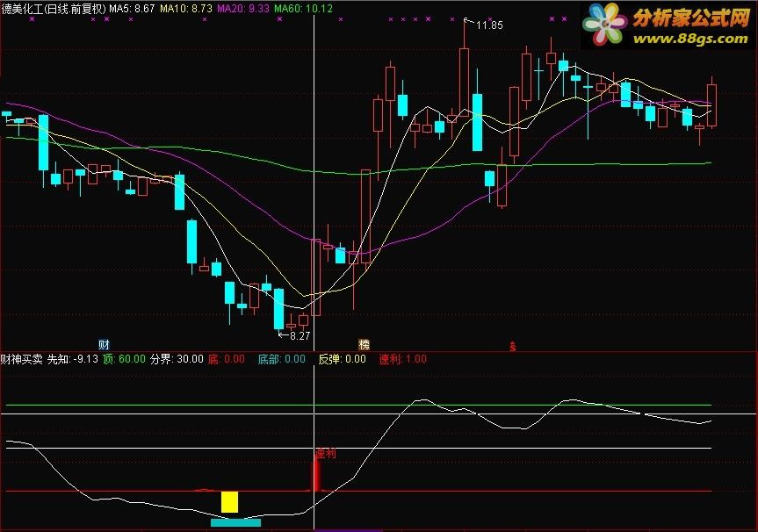Click the red 速利: 1.00 value

[402, 359]
